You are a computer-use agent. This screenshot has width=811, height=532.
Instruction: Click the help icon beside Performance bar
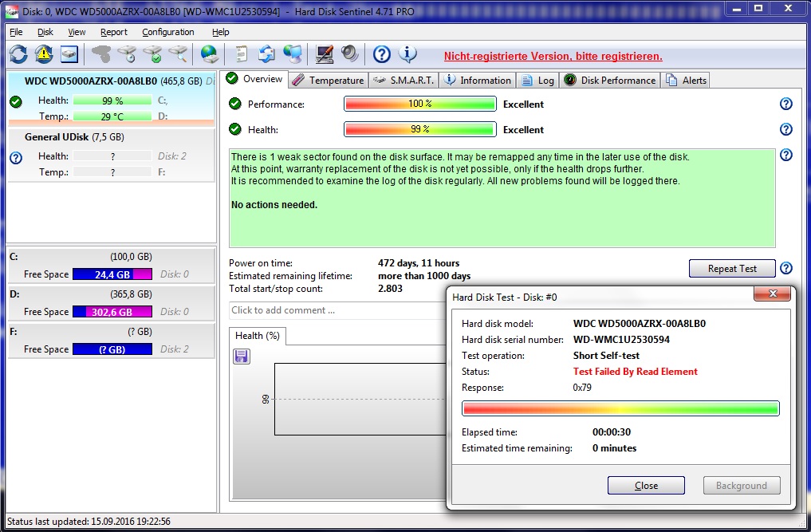pyautogui.click(x=785, y=104)
